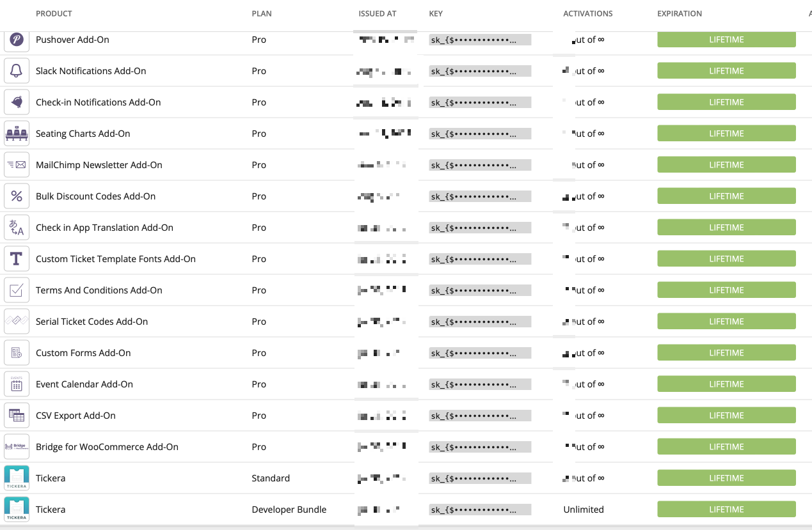
Task: Click LIFETIME badge for Custom Forms Add-On
Action: 726,353
